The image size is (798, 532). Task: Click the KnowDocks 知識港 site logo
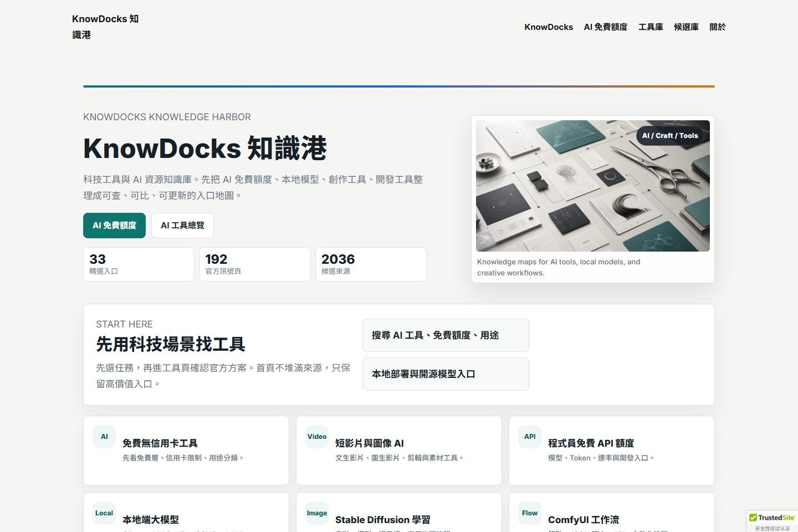point(105,27)
